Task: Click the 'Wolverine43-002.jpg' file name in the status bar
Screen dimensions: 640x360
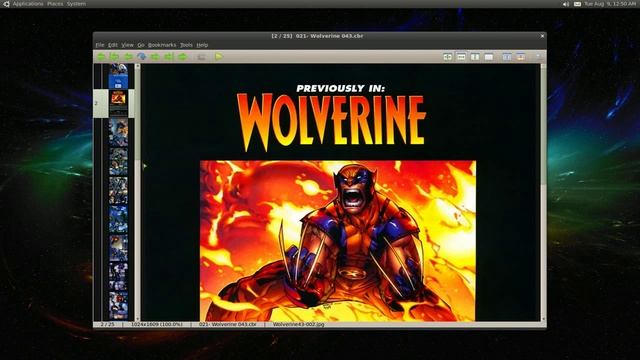Action: pyautogui.click(x=299, y=324)
